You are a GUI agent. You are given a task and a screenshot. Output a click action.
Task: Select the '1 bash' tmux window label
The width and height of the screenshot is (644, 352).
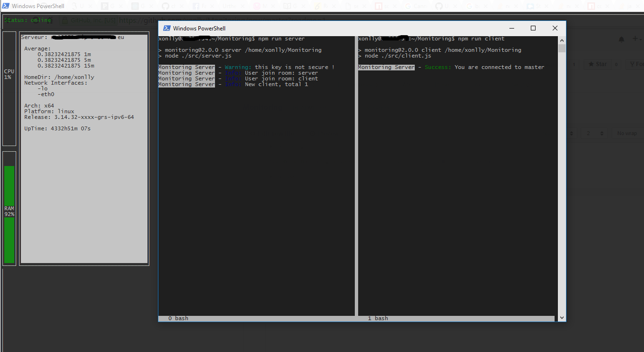378,318
